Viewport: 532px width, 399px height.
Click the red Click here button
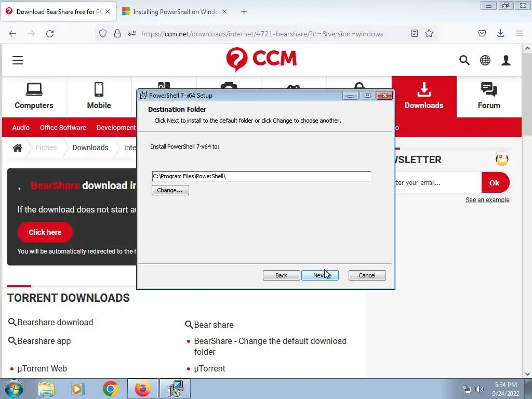click(45, 232)
